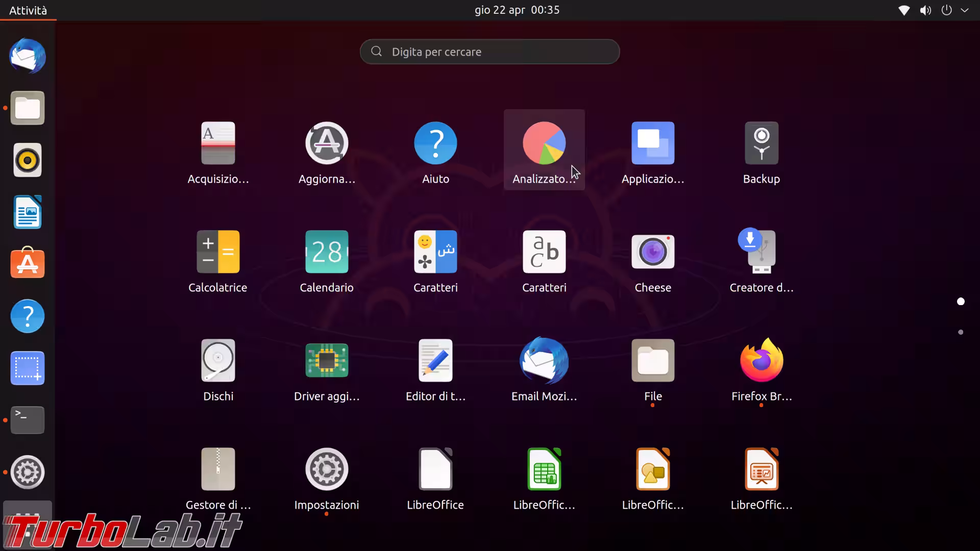Select the first app page indicator
Image resolution: width=980 pixels, height=551 pixels.
click(x=961, y=302)
